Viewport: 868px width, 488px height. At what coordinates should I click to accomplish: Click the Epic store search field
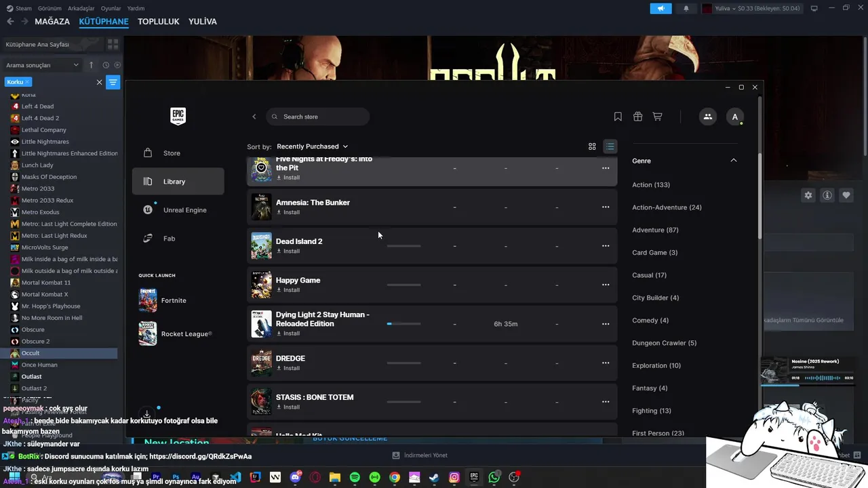(317, 117)
